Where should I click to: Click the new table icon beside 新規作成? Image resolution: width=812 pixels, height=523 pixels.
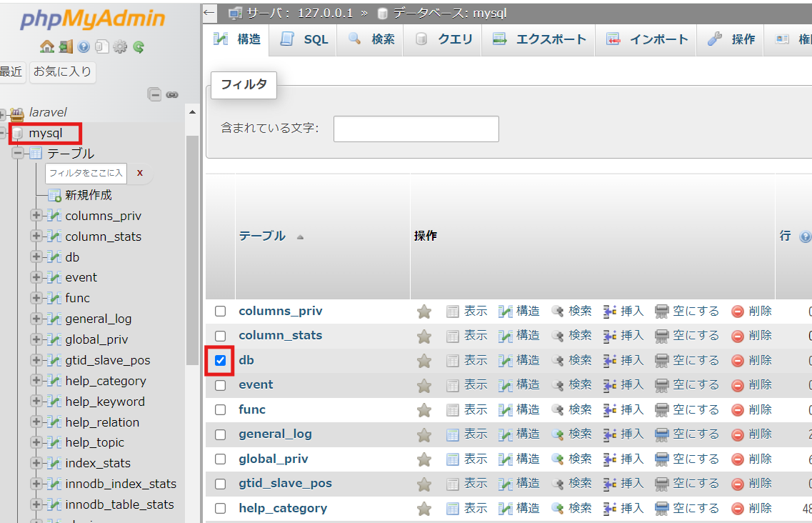tap(54, 196)
